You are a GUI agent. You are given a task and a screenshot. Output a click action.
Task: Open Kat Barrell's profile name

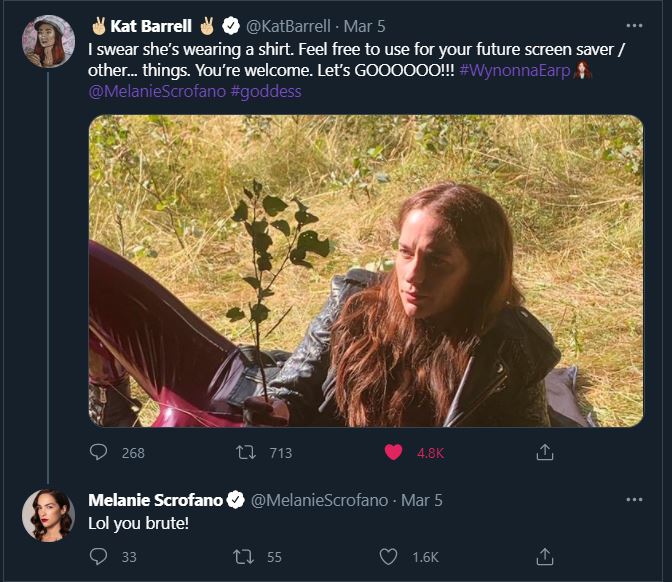coord(150,27)
